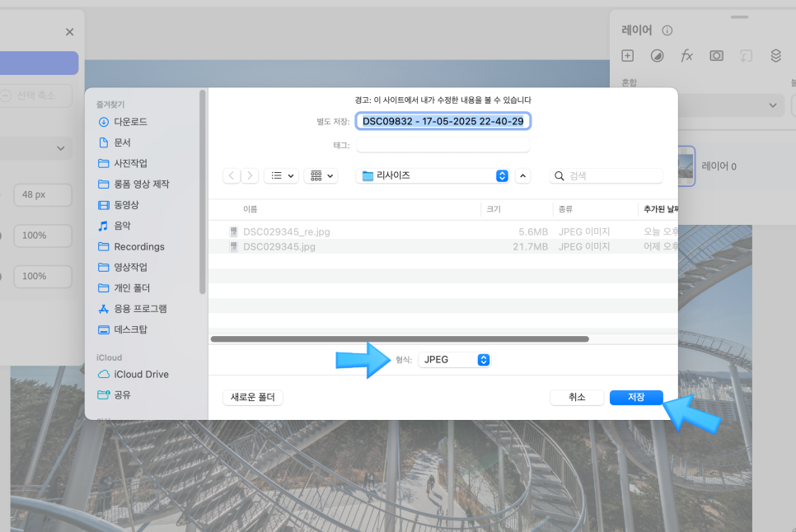Open the left panel chevron dropdown
Viewport: 796px width, 532px height.
click(60, 148)
